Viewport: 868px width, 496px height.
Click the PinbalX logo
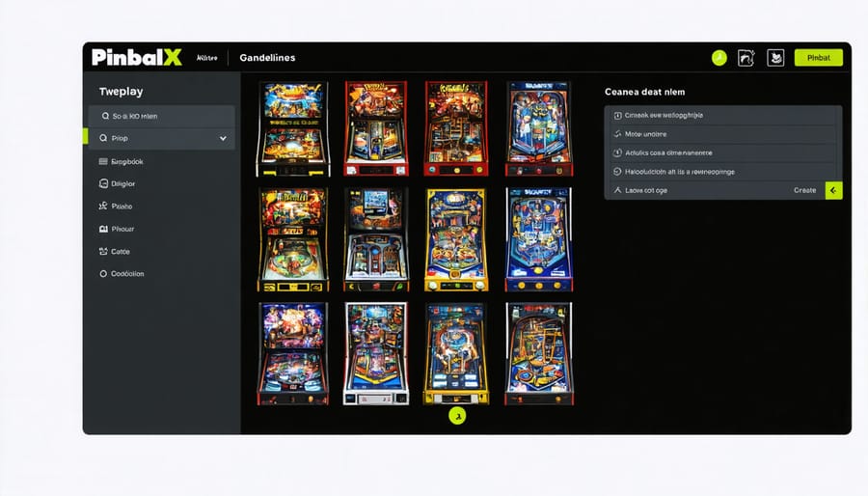[136, 57]
